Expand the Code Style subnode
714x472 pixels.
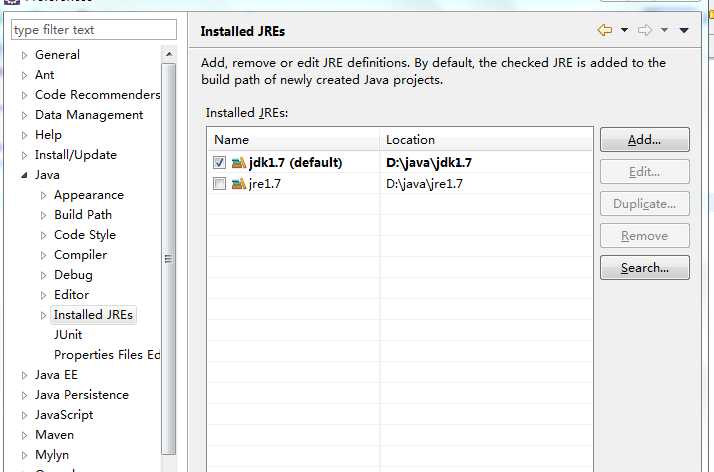[43, 235]
